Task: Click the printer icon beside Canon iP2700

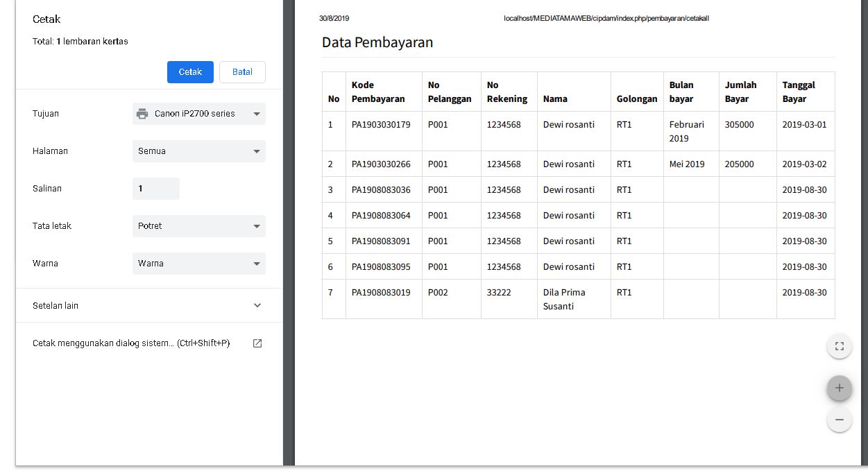Action: tap(142, 114)
